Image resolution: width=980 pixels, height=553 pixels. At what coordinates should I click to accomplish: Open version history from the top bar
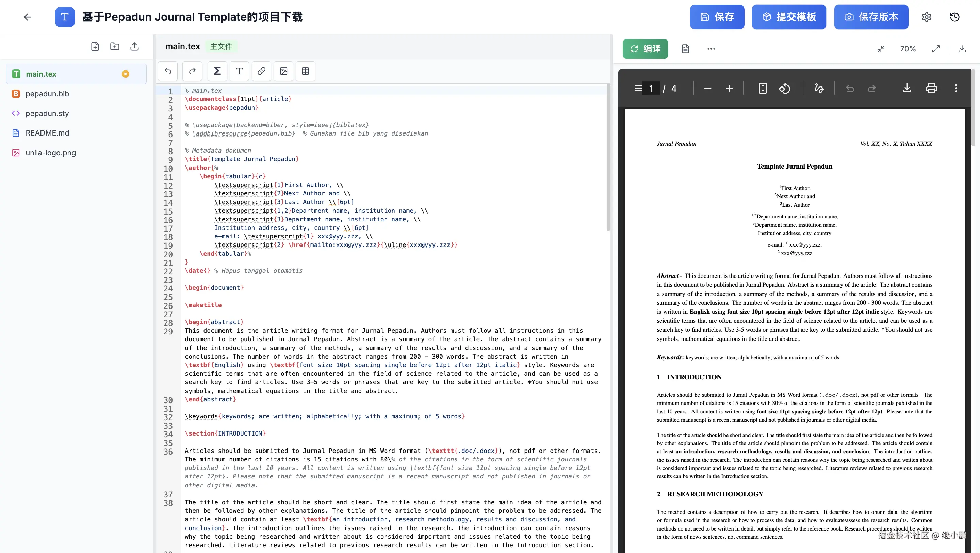[x=954, y=17]
